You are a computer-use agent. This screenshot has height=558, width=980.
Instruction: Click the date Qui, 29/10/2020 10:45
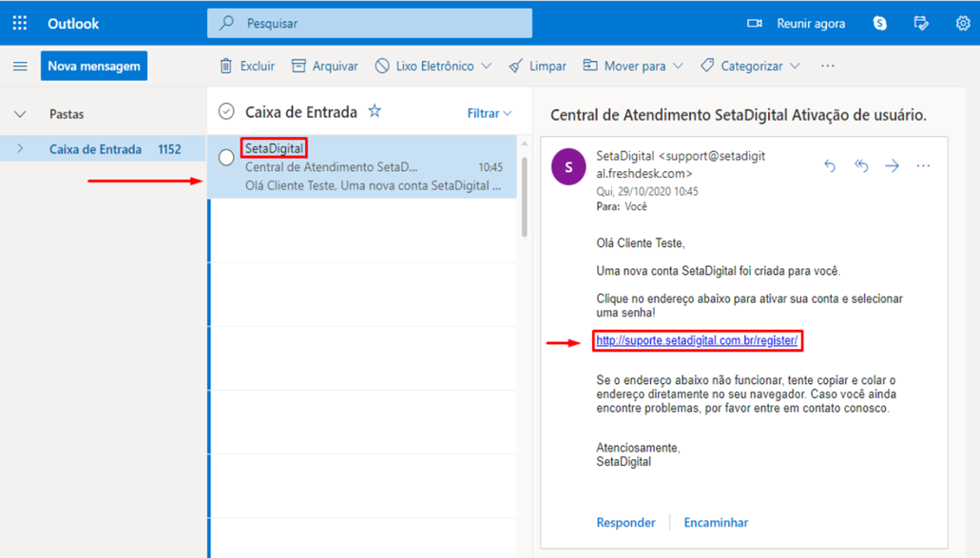(x=647, y=191)
